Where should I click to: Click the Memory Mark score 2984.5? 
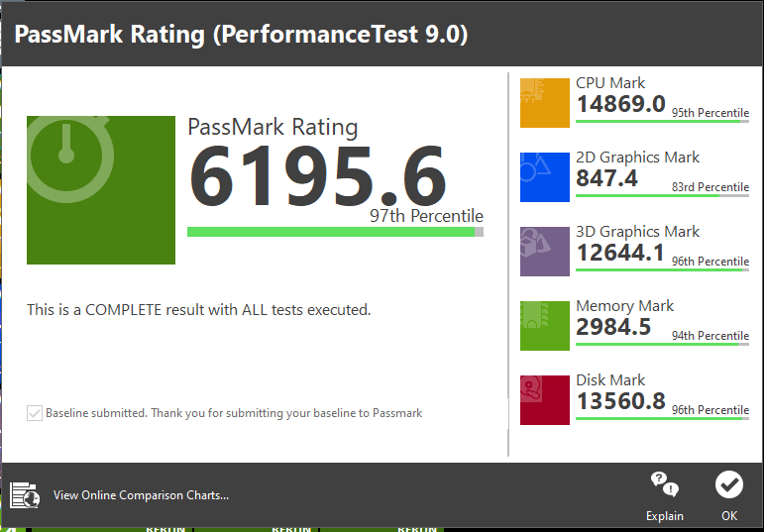[613, 327]
